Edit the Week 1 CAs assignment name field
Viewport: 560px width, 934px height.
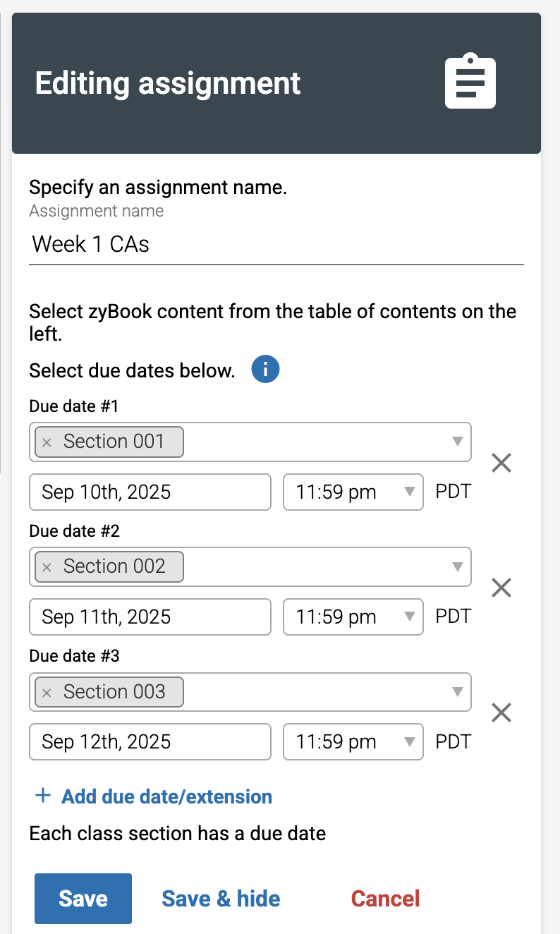click(276, 245)
